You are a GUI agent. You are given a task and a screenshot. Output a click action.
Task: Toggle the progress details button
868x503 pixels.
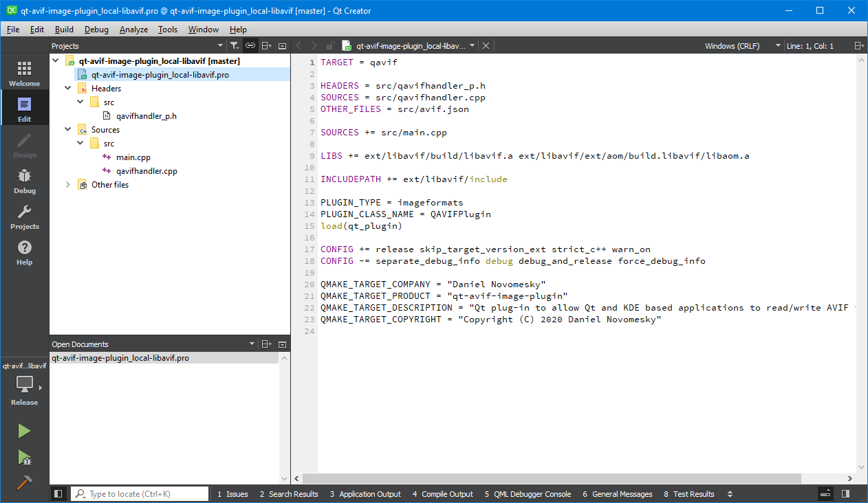pyautogui.click(x=826, y=493)
